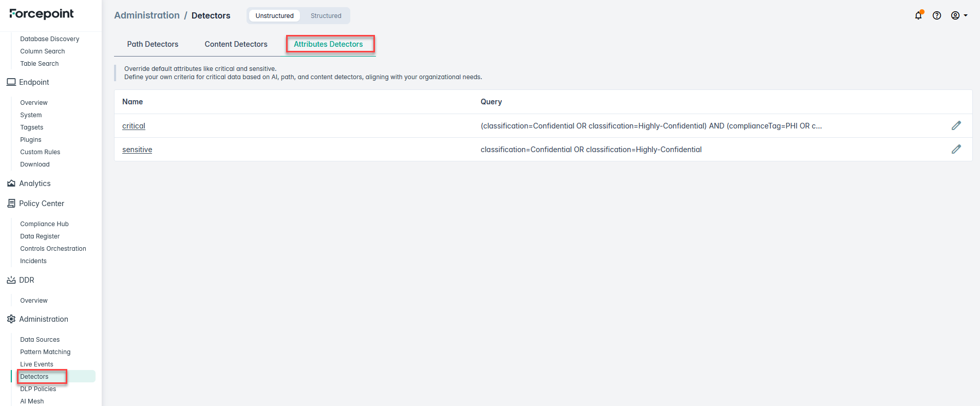
Task: Click the DDR section icon
Action: 11,280
